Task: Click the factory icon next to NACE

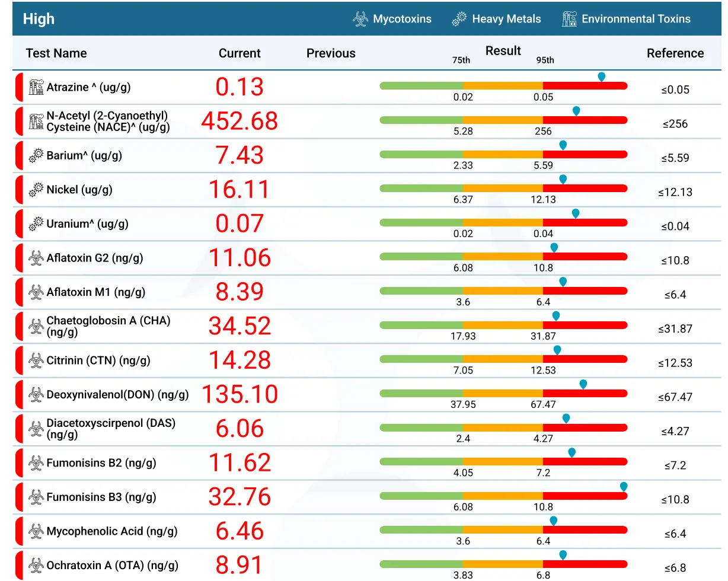Action: click(x=37, y=122)
